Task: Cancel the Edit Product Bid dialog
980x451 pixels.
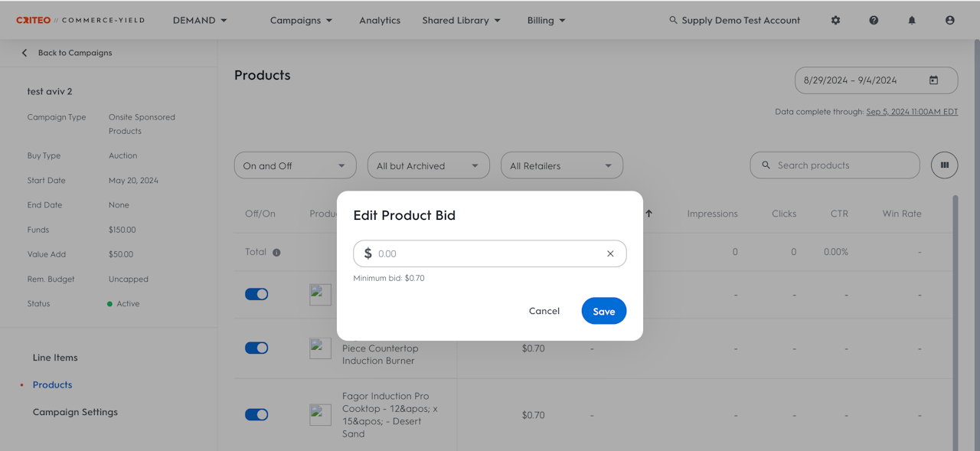Action: point(544,311)
